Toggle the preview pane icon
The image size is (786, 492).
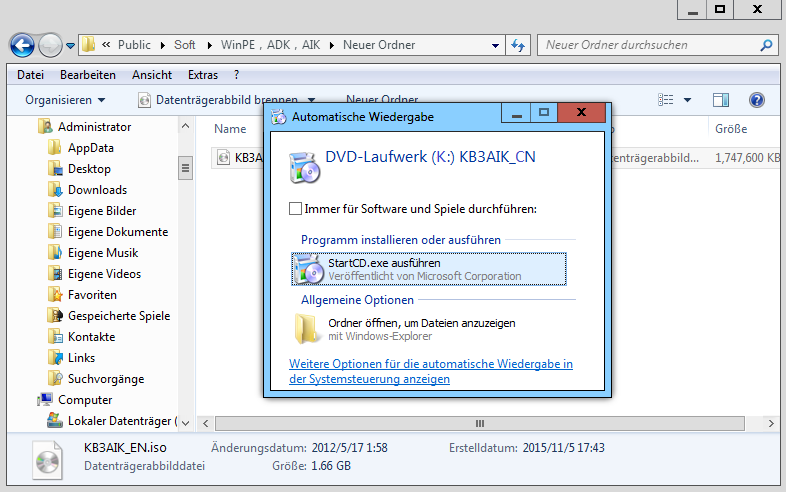coord(721,100)
